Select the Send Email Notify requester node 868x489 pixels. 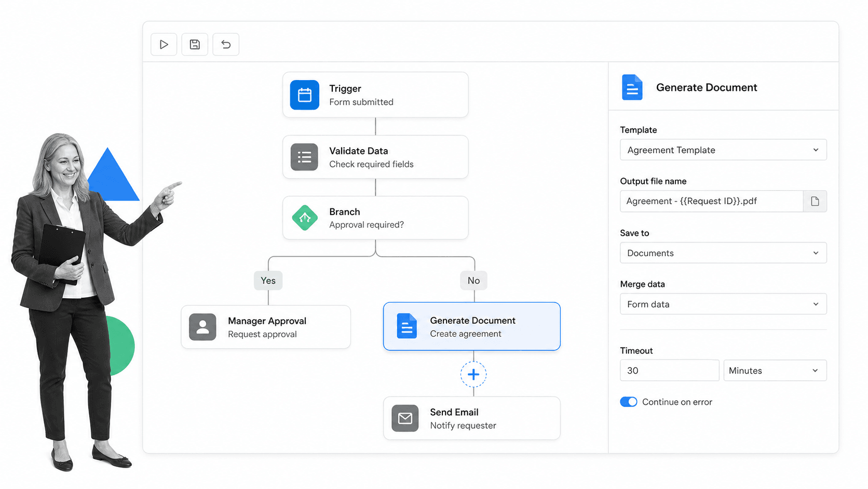click(472, 418)
